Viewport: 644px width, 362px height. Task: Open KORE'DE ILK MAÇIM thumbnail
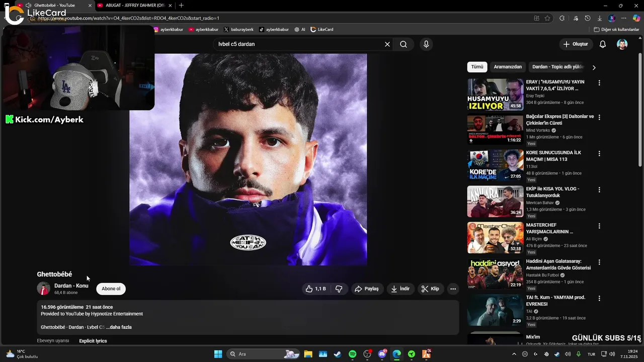[x=495, y=166]
